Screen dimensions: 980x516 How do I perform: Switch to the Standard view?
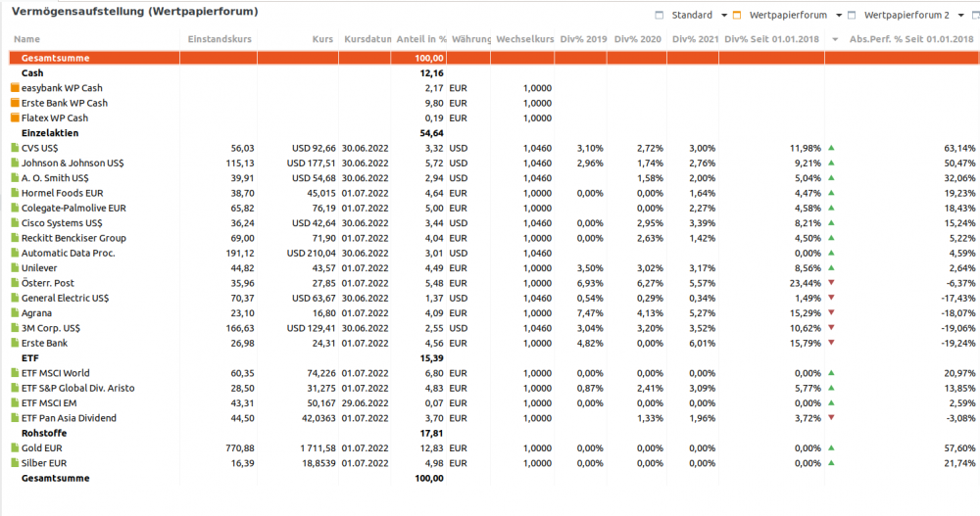point(692,15)
